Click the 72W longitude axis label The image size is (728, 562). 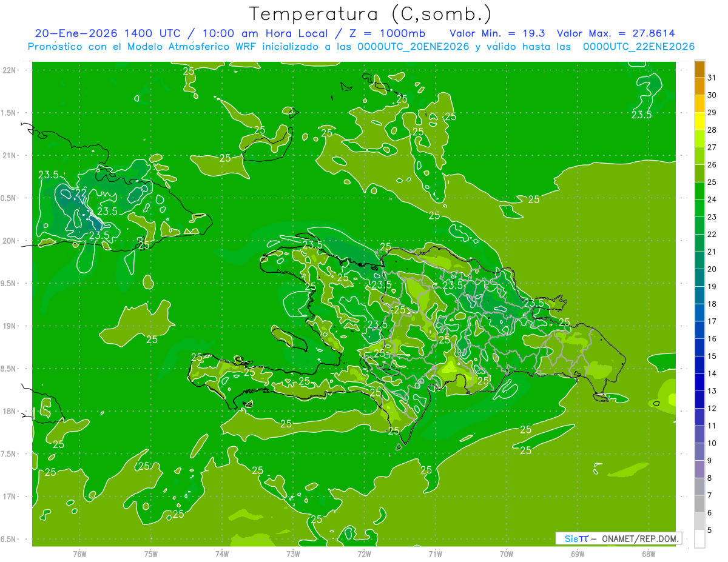(x=364, y=554)
